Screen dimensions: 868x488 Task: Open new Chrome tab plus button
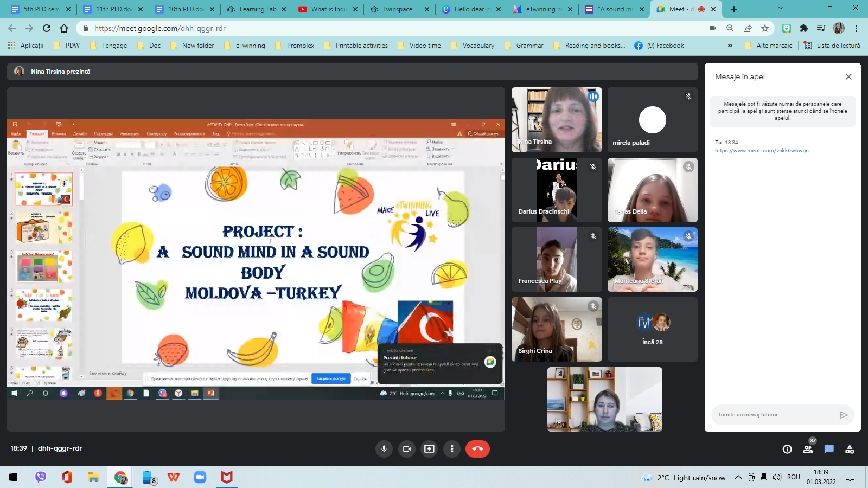[734, 9]
